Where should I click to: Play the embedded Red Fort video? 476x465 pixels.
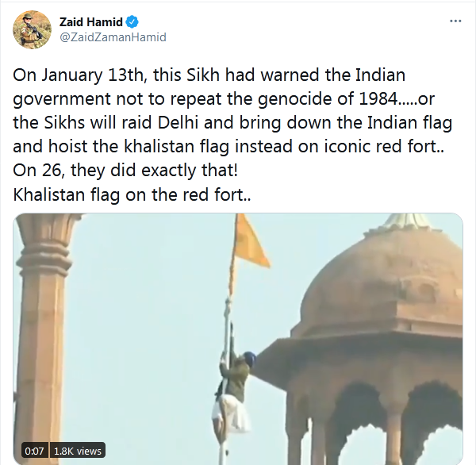tap(238, 339)
